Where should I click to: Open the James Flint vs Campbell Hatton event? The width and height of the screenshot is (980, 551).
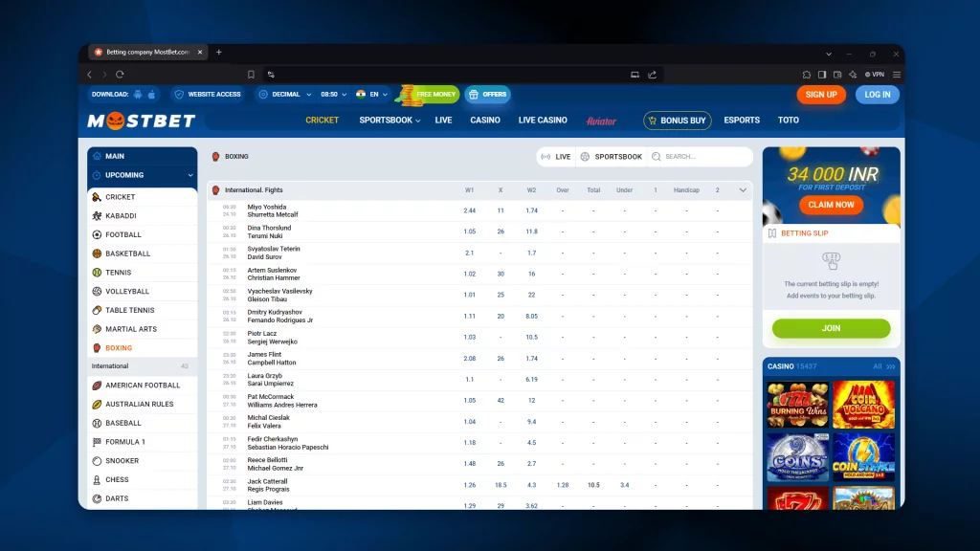272,359
